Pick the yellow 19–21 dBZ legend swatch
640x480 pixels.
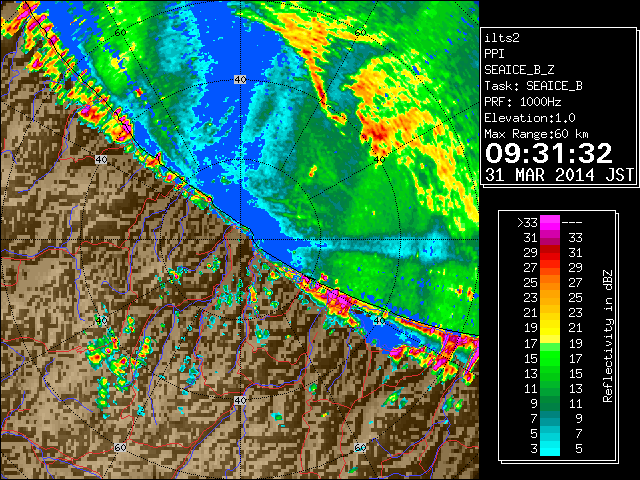pyautogui.click(x=550, y=328)
